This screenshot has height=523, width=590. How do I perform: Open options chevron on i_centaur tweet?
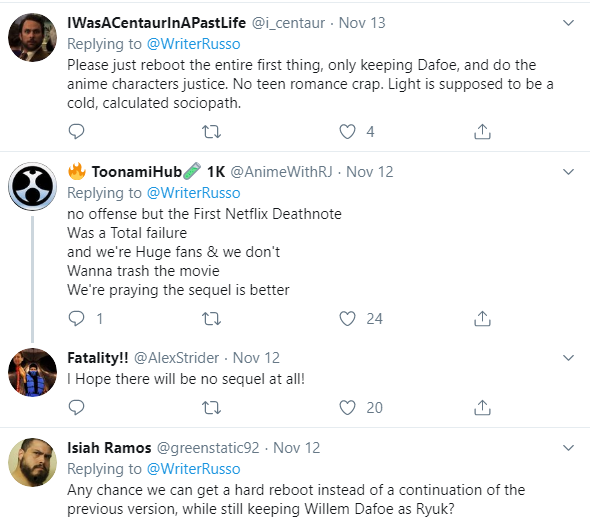click(568, 23)
